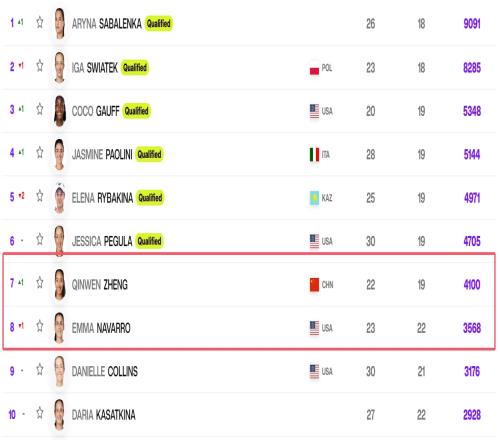Favorite Aryna Sabalenka with the star icon
Screen dimensions: 500x440
coord(40,23)
